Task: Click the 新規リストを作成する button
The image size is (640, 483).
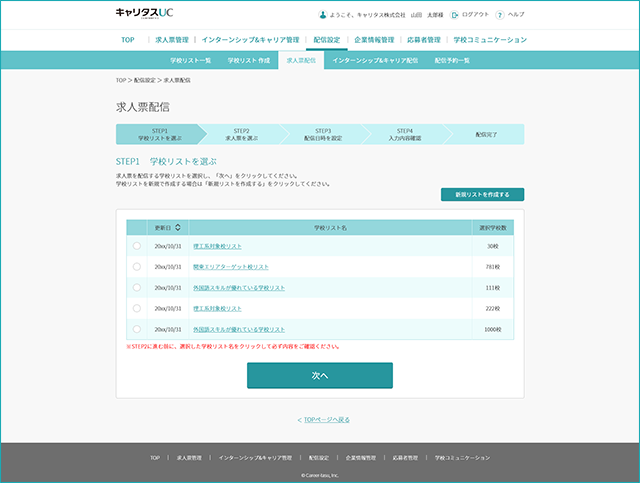Action: (482, 194)
